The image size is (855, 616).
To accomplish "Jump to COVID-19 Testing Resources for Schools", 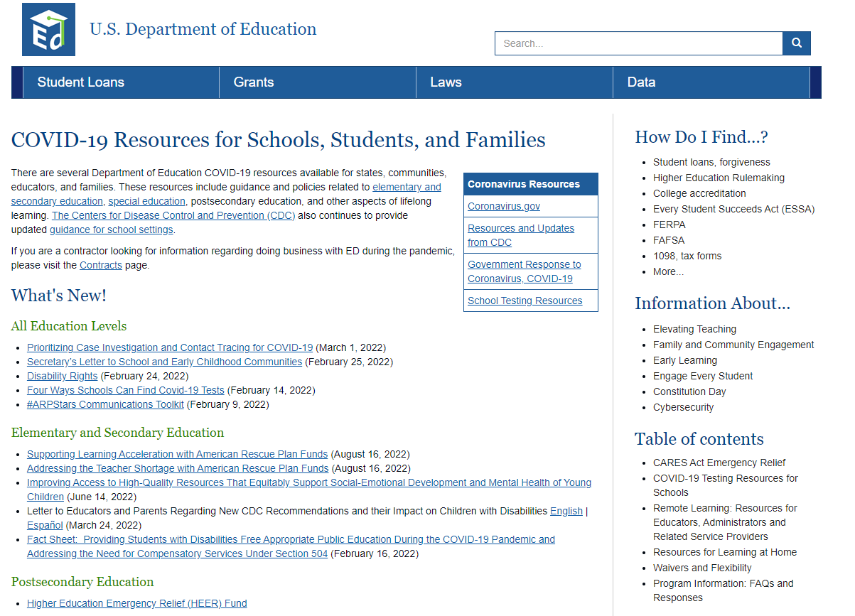I will [726, 485].
